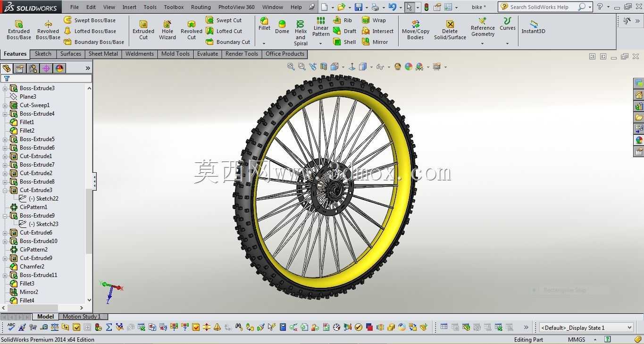Select Chamfer2 in the feature tree

tap(32, 267)
